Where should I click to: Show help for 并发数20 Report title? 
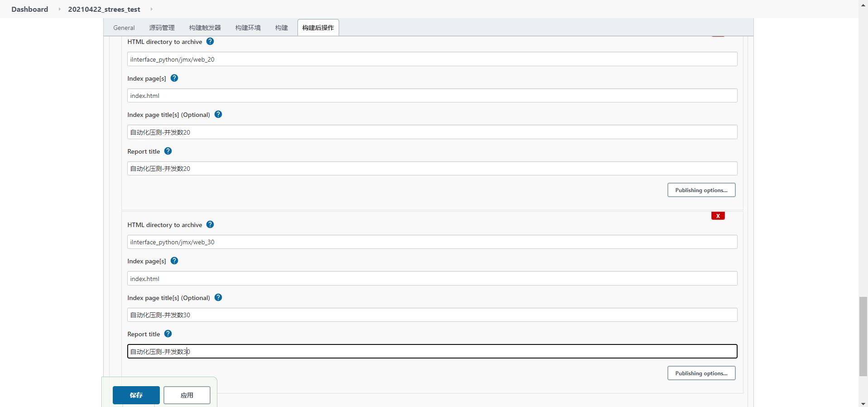pyautogui.click(x=168, y=151)
